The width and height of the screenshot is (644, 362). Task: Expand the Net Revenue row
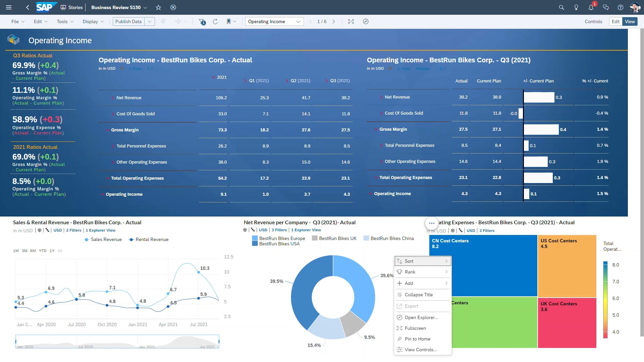click(113, 98)
